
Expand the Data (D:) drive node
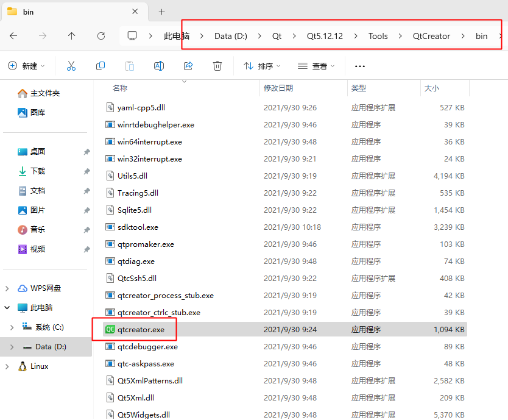click(12, 347)
